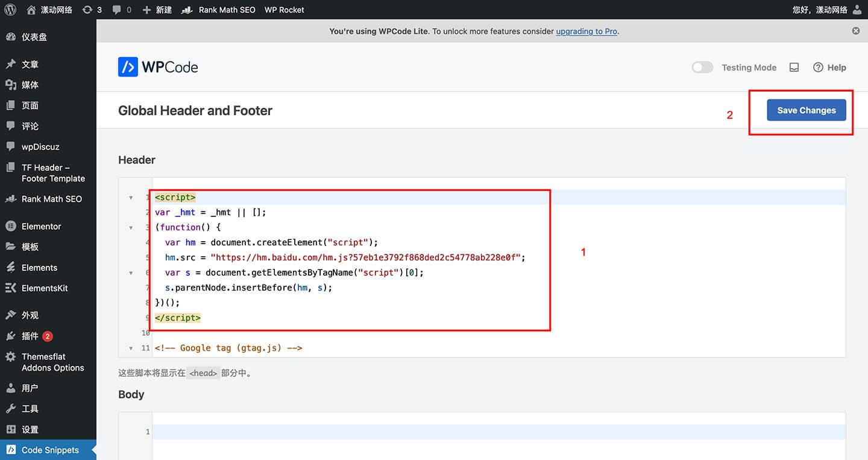Click the 工具 wrench icon
The image size is (868, 460).
click(11, 409)
